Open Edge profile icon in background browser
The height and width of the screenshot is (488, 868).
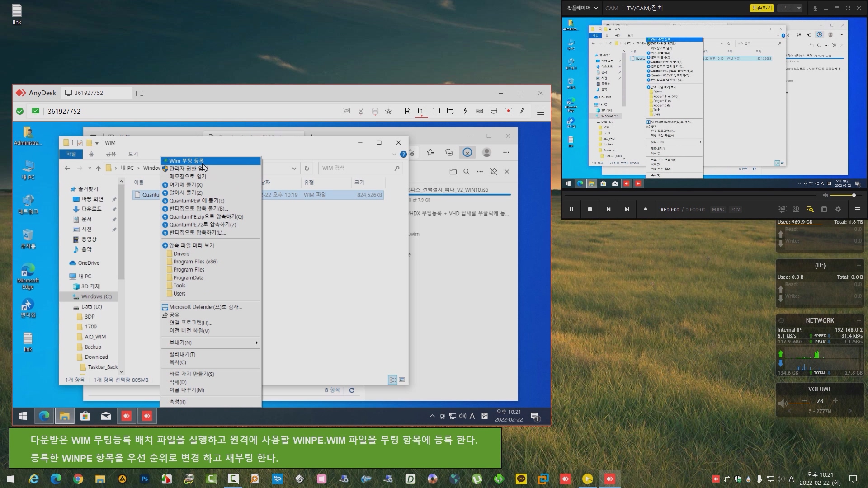click(487, 152)
